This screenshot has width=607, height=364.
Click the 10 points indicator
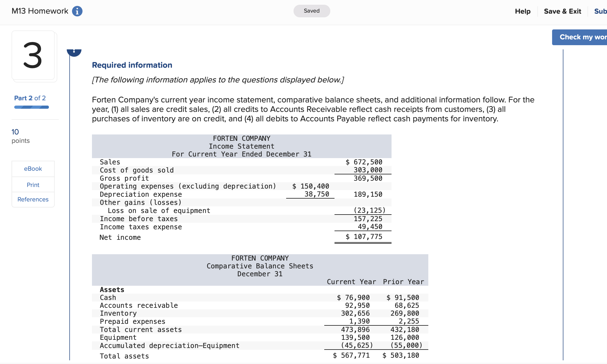[20, 136]
